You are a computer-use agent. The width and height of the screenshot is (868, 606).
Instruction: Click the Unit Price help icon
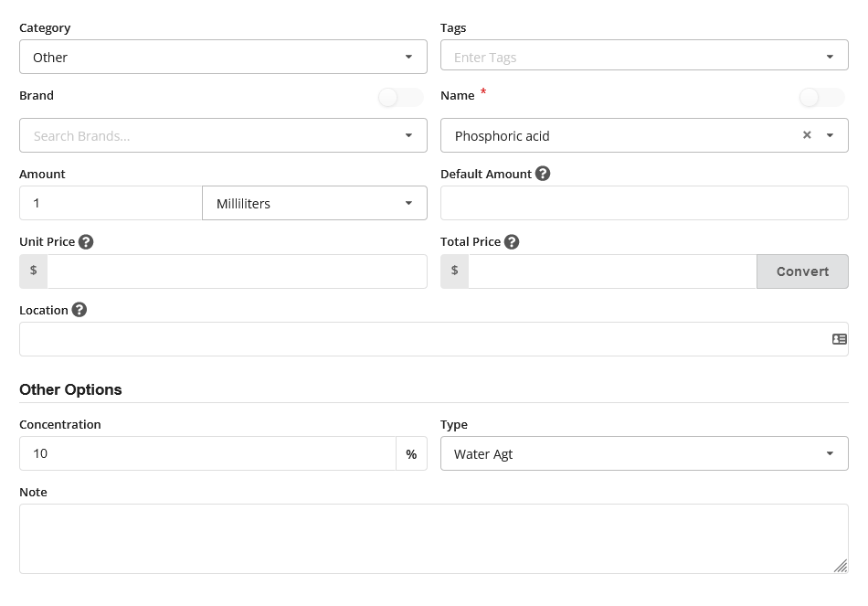[86, 242]
